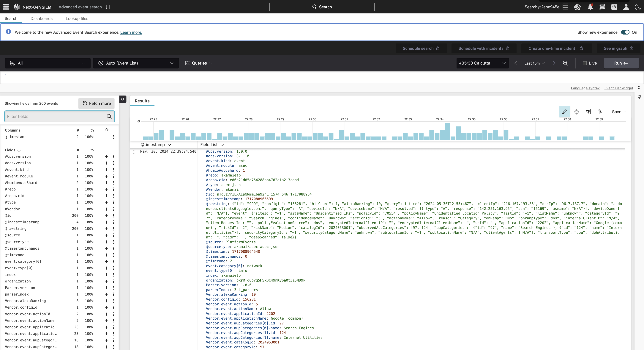Open the Lookup files tab

coord(77,18)
